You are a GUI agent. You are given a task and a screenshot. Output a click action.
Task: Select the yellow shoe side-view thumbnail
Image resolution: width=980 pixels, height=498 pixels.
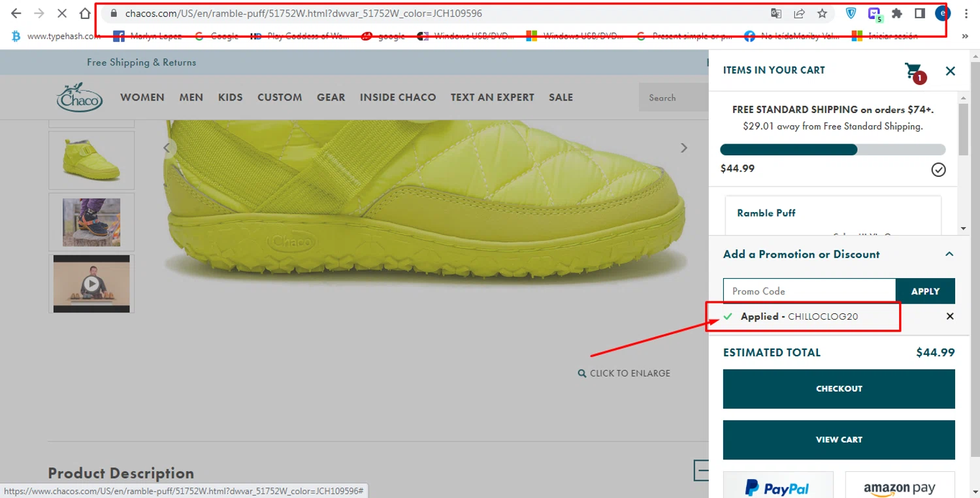[x=91, y=160]
